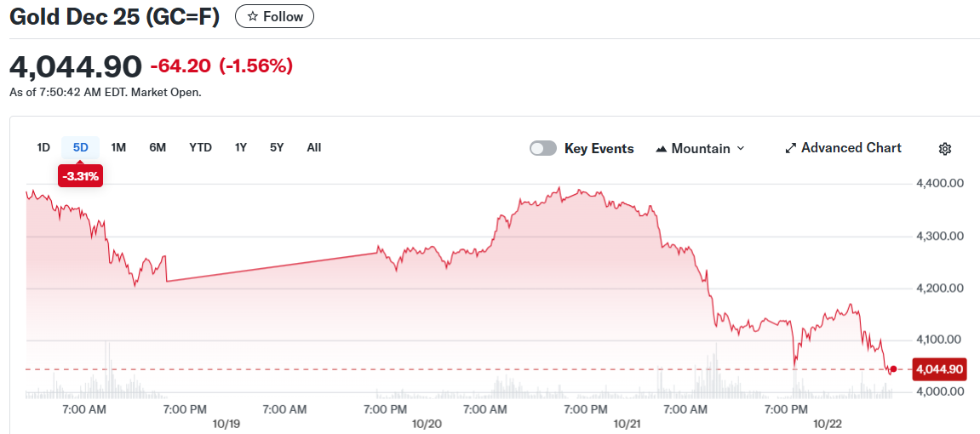Open the Advanced Chart link
The height and width of the screenshot is (434, 980).
click(x=851, y=148)
